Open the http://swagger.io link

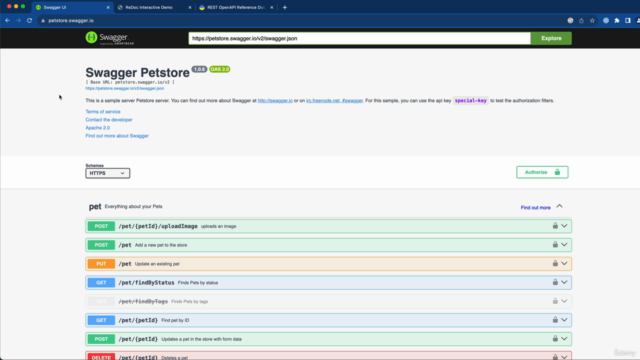click(275, 100)
